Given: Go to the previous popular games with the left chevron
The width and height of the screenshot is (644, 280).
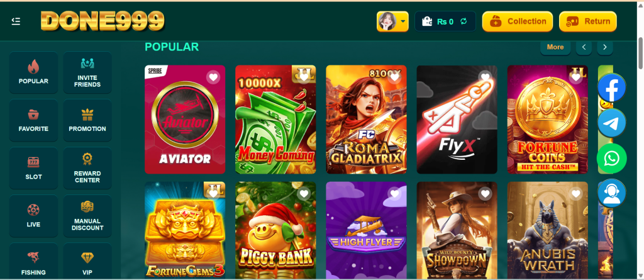Looking at the screenshot, I should (x=584, y=47).
